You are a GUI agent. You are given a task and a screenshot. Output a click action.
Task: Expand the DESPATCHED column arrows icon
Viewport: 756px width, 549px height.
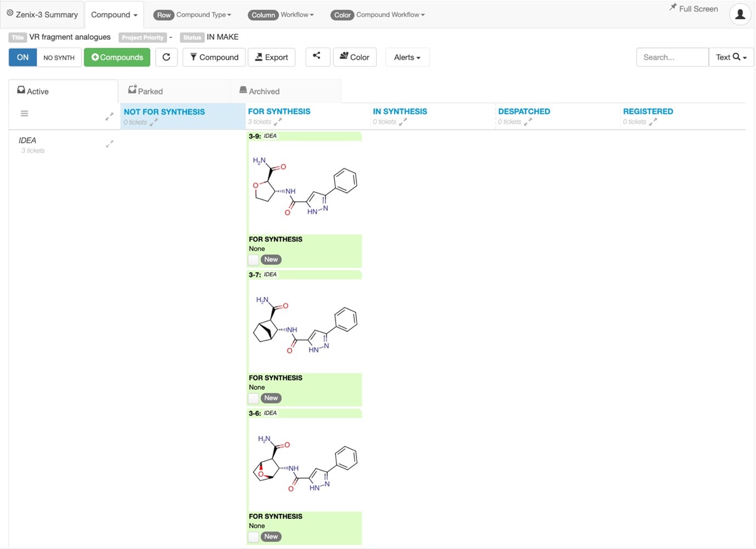[x=528, y=122]
